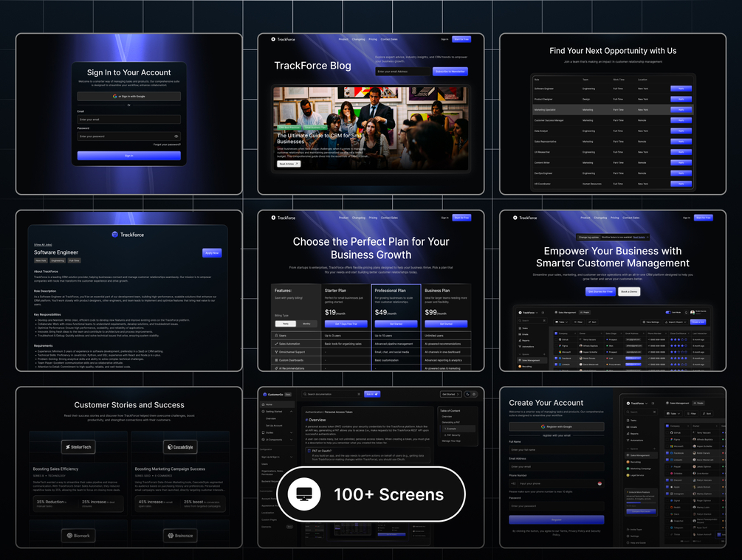Open Recruiting space in Create Account dashboard
This screenshot has height=560, width=742.
(x=634, y=462)
